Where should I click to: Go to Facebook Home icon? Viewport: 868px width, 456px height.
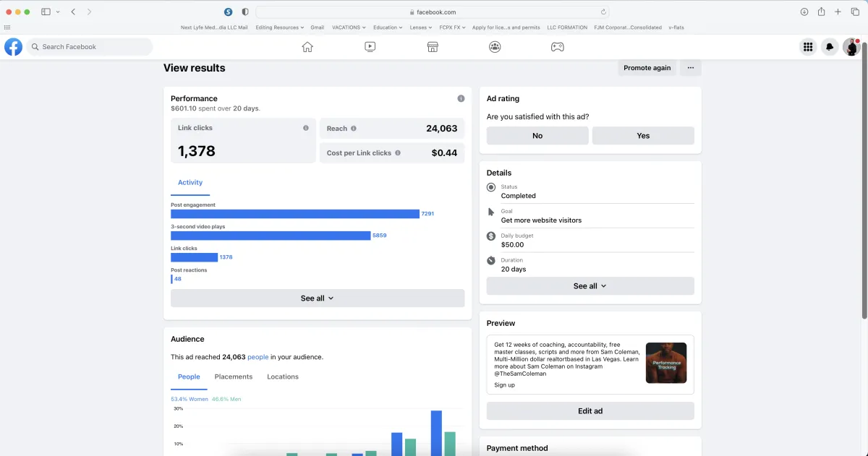coord(307,47)
